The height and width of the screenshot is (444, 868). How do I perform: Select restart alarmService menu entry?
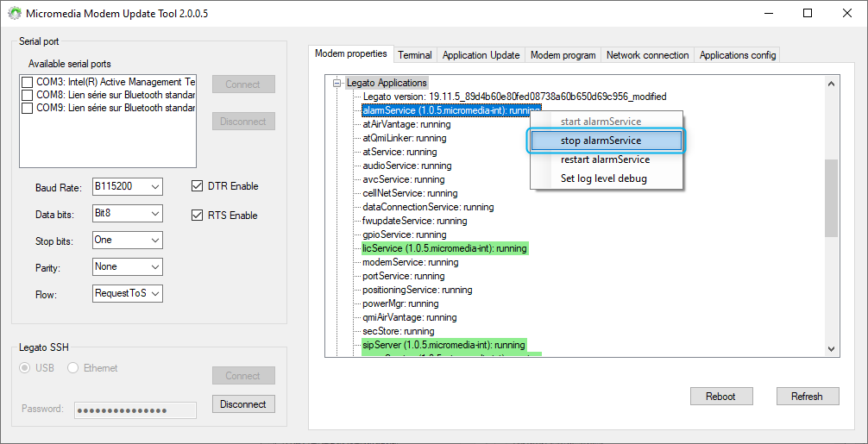(x=605, y=159)
